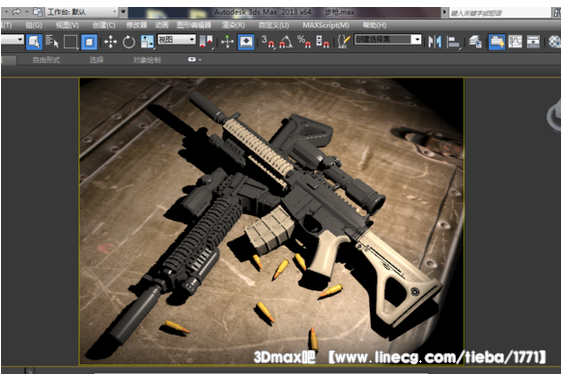The width and height of the screenshot is (575, 374).
Task: Click the 对象绘制 ribbon tab
Action: point(147,60)
